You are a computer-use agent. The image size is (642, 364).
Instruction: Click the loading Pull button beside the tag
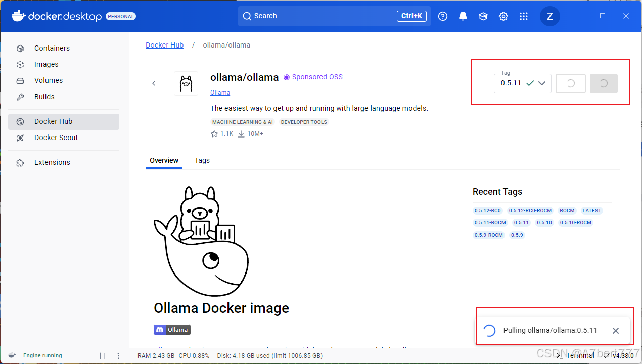(x=571, y=83)
